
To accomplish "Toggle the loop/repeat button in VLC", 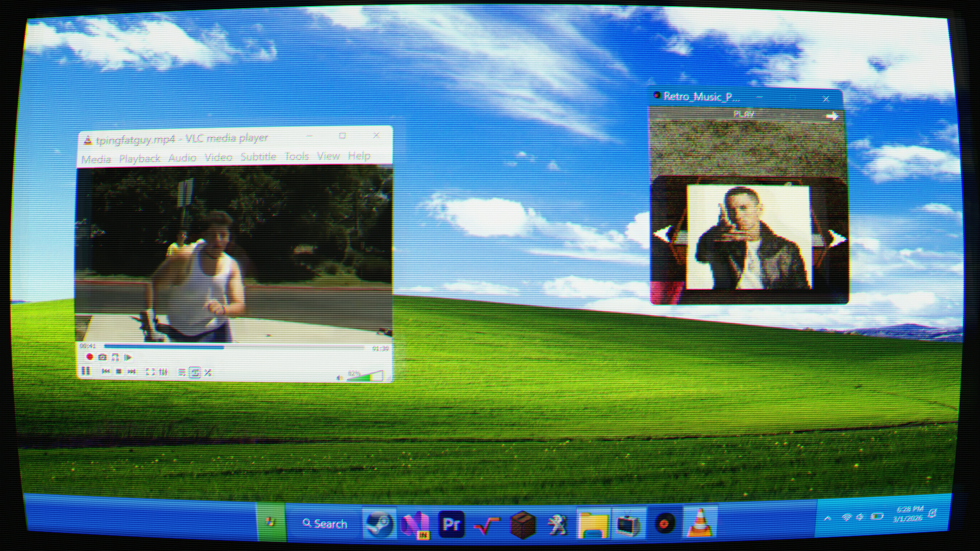I will tap(195, 372).
